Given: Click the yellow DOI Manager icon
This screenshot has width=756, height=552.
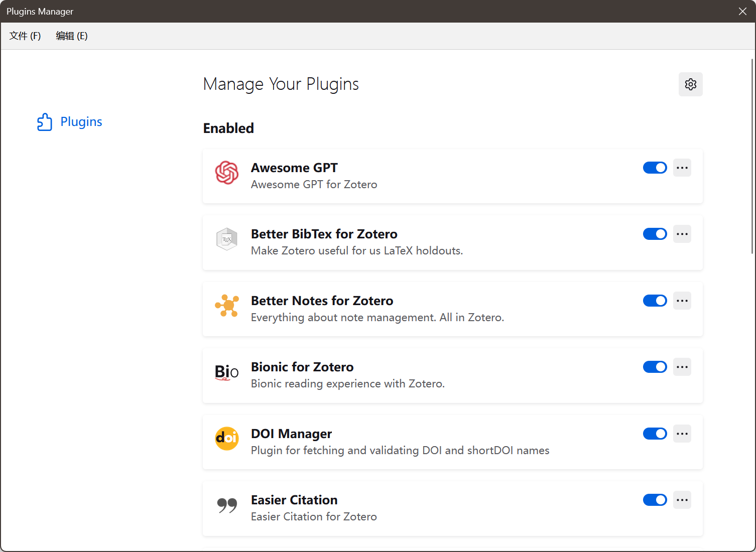Looking at the screenshot, I should 227,439.
